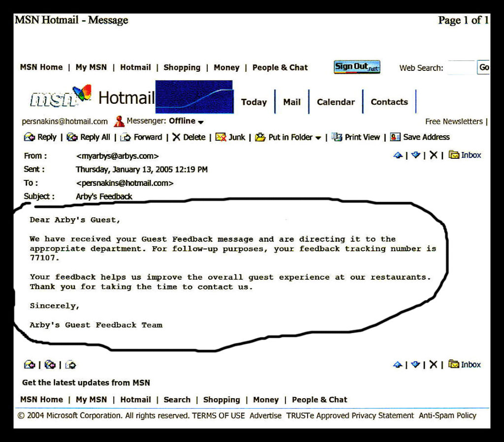Click the bottom Inbox folder icon

point(454,364)
